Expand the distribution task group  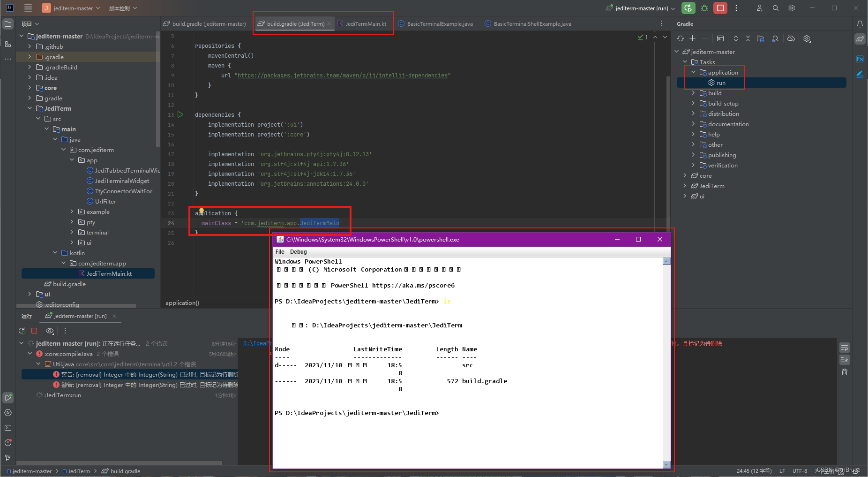click(694, 114)
